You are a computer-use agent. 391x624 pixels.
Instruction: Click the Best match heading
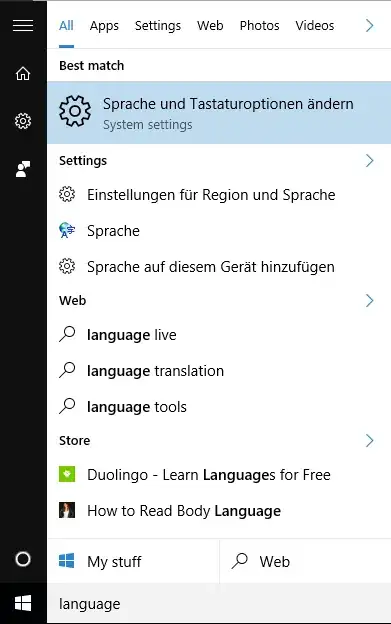point(91,65)
